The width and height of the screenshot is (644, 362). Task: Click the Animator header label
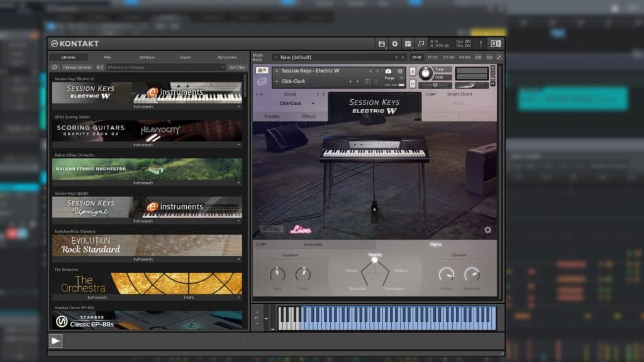313,244
